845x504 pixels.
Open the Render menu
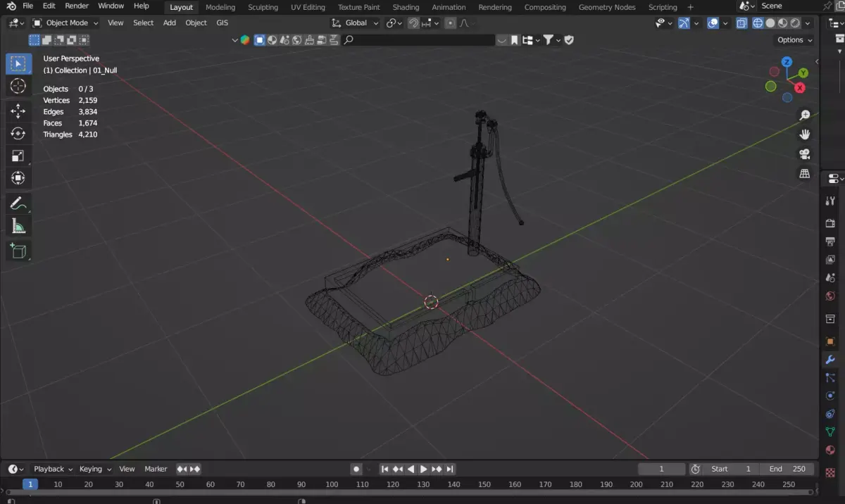tap(77, 6)
